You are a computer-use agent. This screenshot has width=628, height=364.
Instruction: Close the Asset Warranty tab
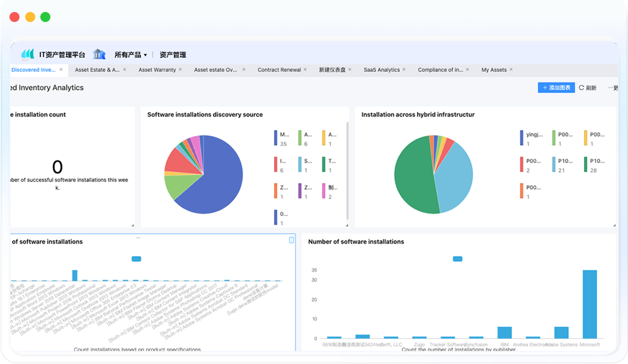tap(180, 70)
